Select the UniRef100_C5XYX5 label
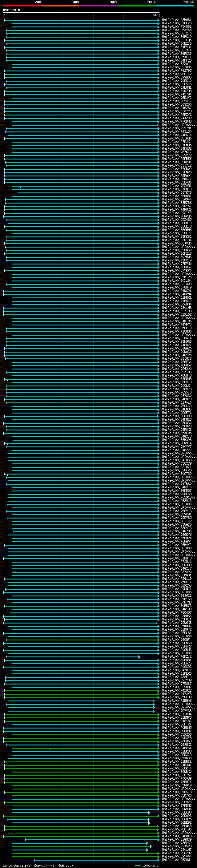 point(177,30)
